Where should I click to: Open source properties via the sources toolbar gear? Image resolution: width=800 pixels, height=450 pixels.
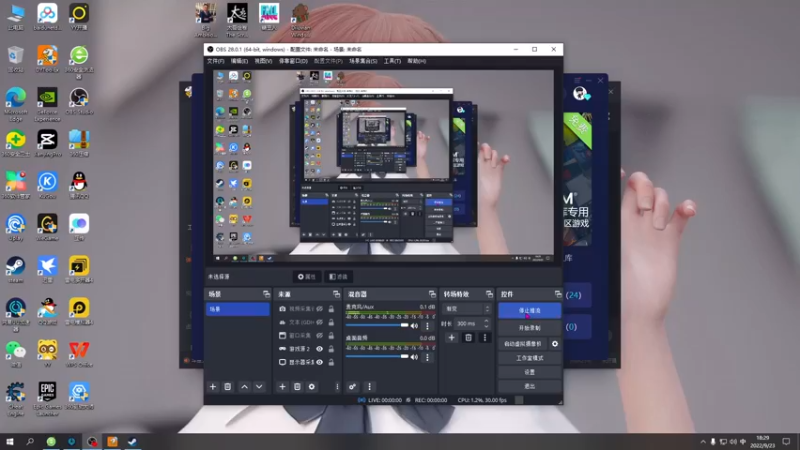(x=312, y=387)
